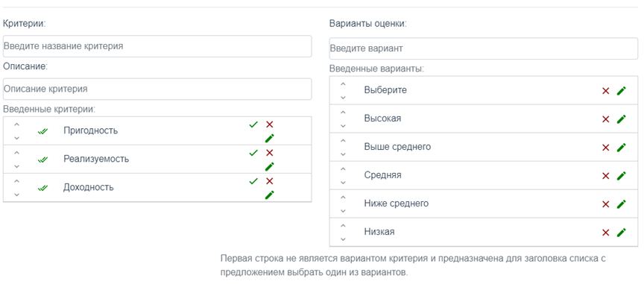The width and height of the screenshot is (644, 284).
Task: Select the Средняя row in options list
Action: pyautogui.click(x=484, y=175)
